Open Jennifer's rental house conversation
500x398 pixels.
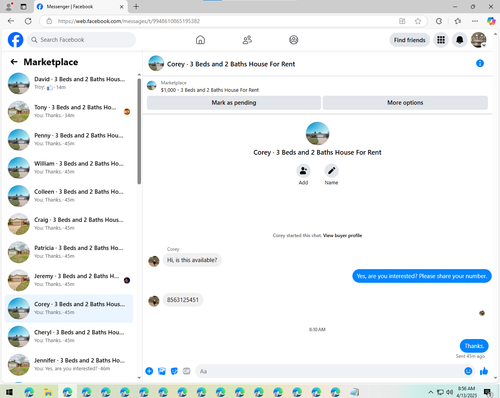pos(69,365)
